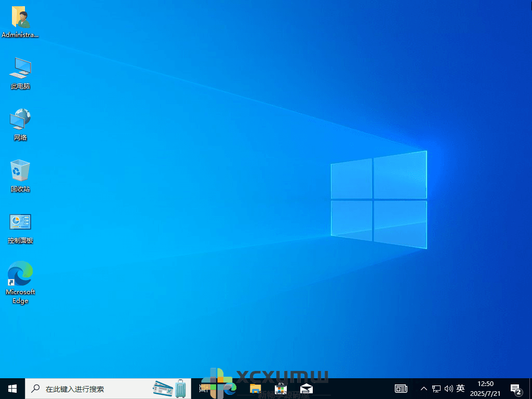Click the network status tray icon
Image resolution: width=532 pixels, height=399 pixels.
point(436,388)
